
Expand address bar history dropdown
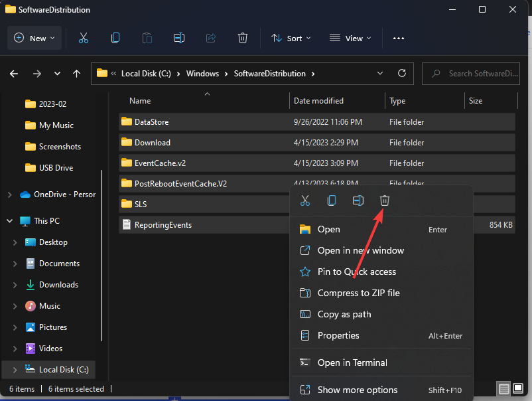click(380, 73)
